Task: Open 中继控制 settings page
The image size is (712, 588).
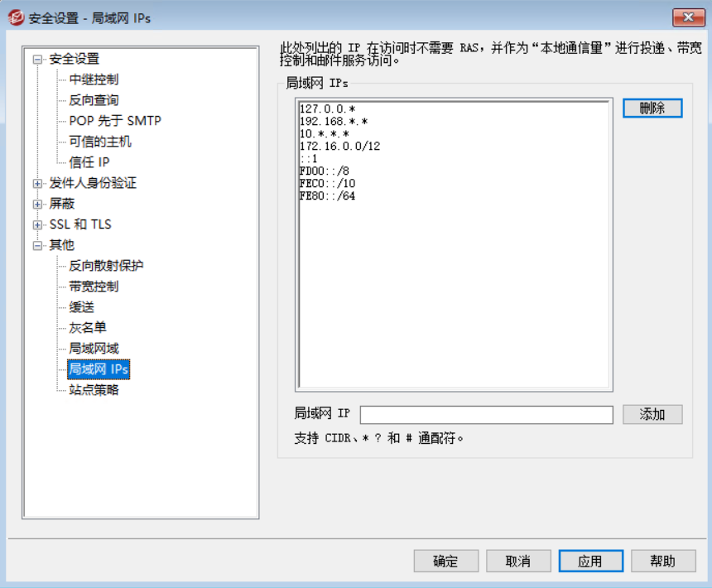Action: pyautogui.click(x=94, y=80)
